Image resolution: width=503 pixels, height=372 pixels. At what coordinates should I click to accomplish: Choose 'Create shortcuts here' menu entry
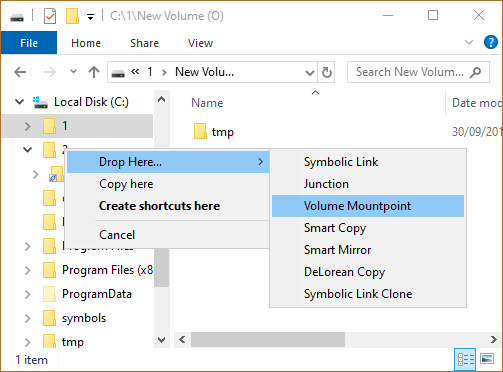[x=168, y=206]
